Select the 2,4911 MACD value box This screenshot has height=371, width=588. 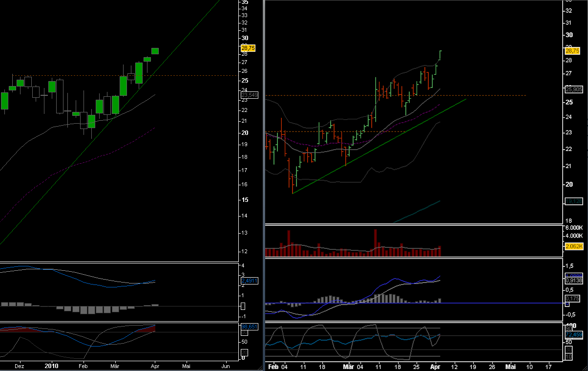point(249,280)
